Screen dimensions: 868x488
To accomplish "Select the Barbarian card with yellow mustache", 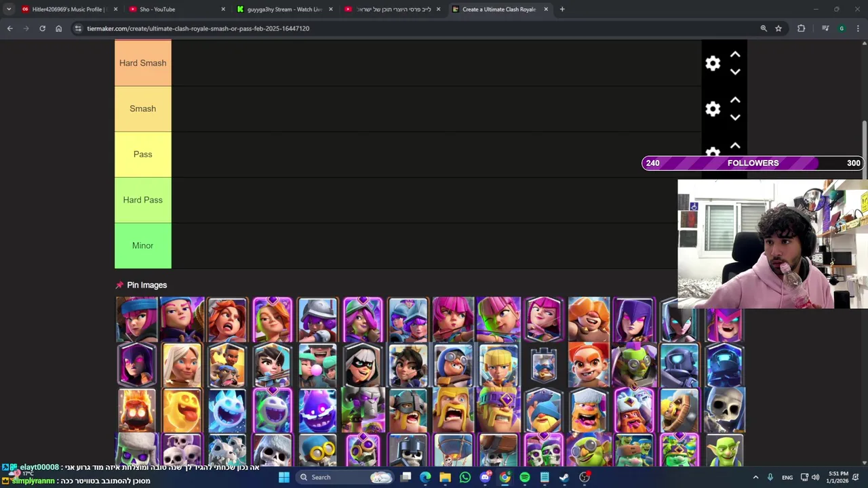I will point(453,410).
